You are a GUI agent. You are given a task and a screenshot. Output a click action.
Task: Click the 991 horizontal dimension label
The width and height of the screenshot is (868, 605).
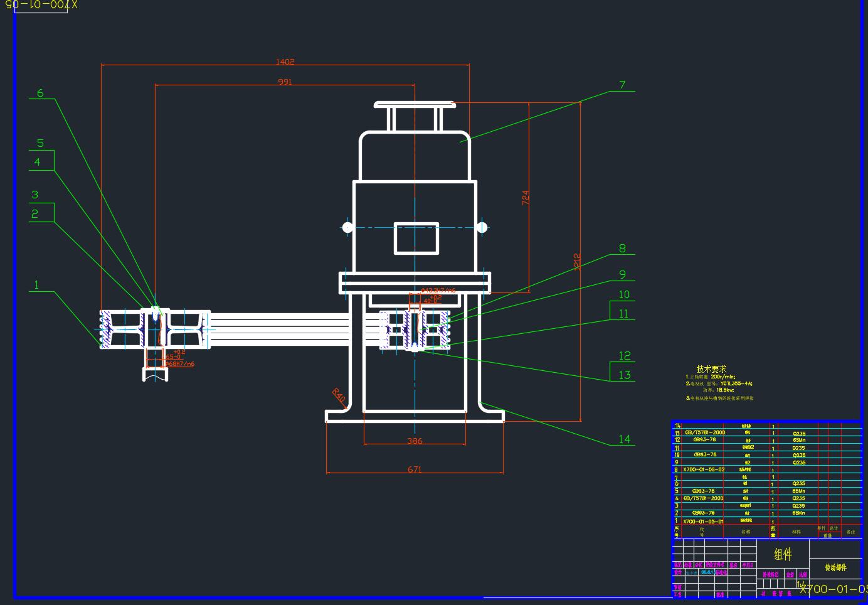tap(285, 82)
